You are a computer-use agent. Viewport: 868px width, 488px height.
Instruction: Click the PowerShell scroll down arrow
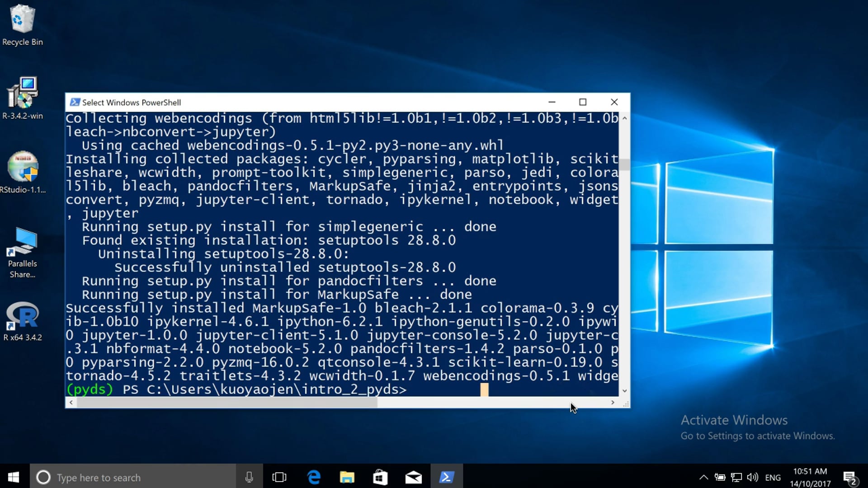tap(624, 391)
